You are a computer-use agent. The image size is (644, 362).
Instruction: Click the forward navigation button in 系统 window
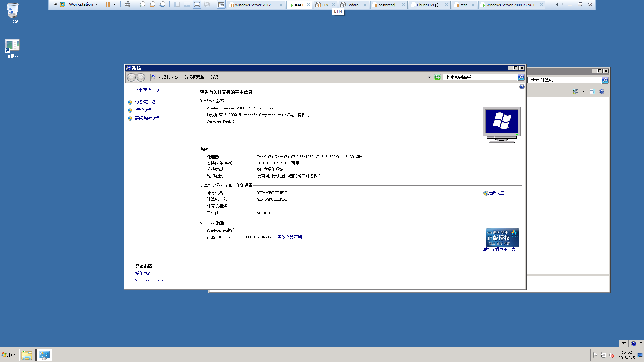coord(141,77)
